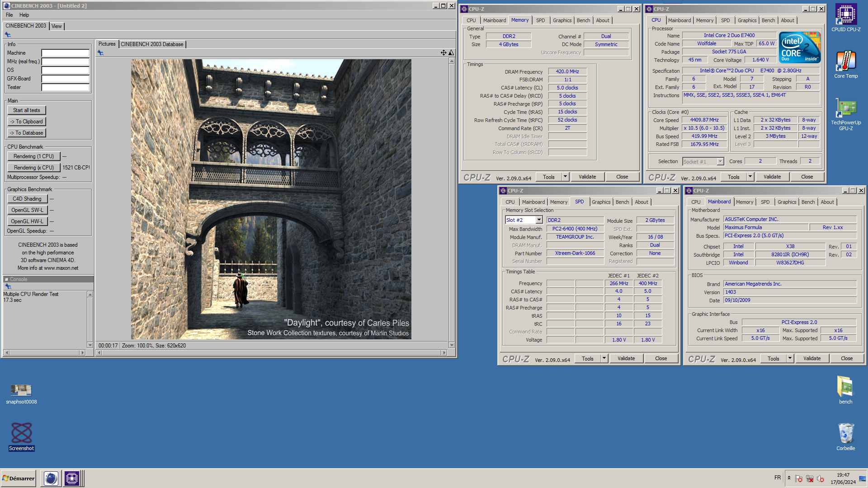Click Cinebench taskbar button
This screenshot has width=868, height=488.
point(51,478)
